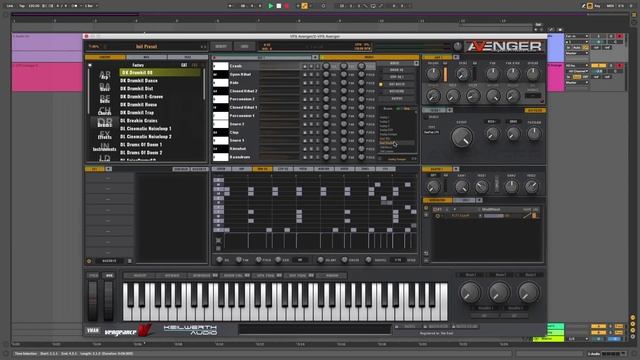The height and width of the screenshot is (360, 640).
Task: Click the Ride row pan knob
Action: (344, 82)
